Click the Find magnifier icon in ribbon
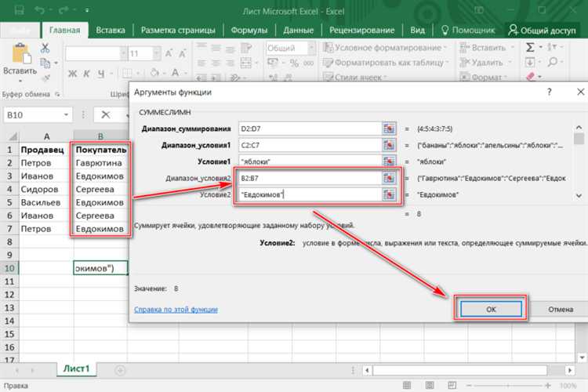This screenshot has width=588, height=392. [x=552, y=62]
